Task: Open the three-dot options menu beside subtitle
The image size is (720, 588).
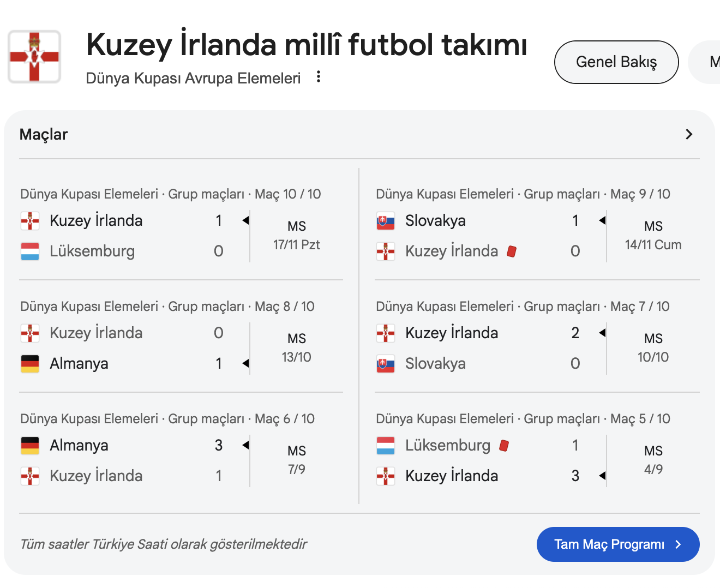Action: click(x=319, y=77)
